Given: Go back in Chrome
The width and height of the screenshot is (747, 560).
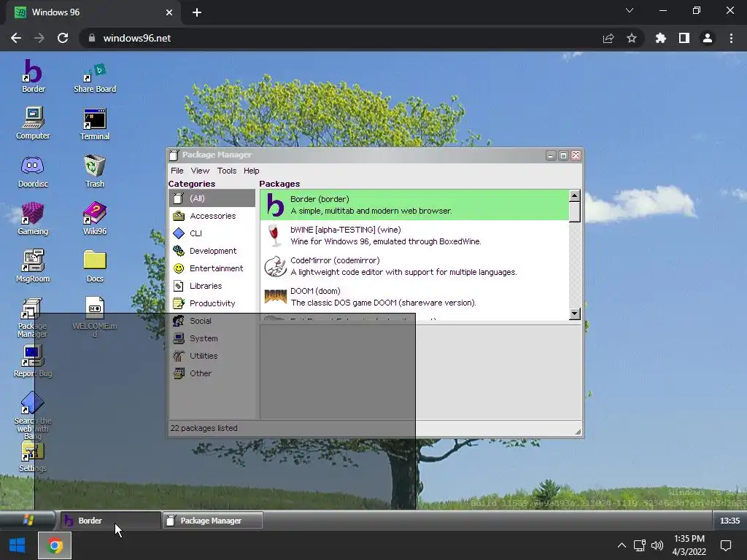Looking at the screenshot, I should click(x=16, y=38).
